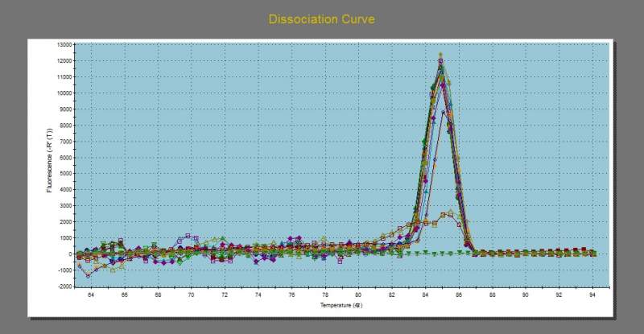Click the 7000 y-axis tick label
The image size is (644, 334).
coord(66,142)
